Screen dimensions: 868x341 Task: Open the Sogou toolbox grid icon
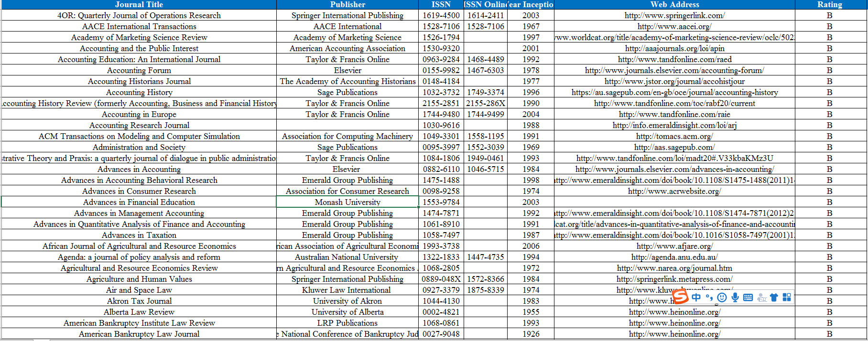coord(787,297)
